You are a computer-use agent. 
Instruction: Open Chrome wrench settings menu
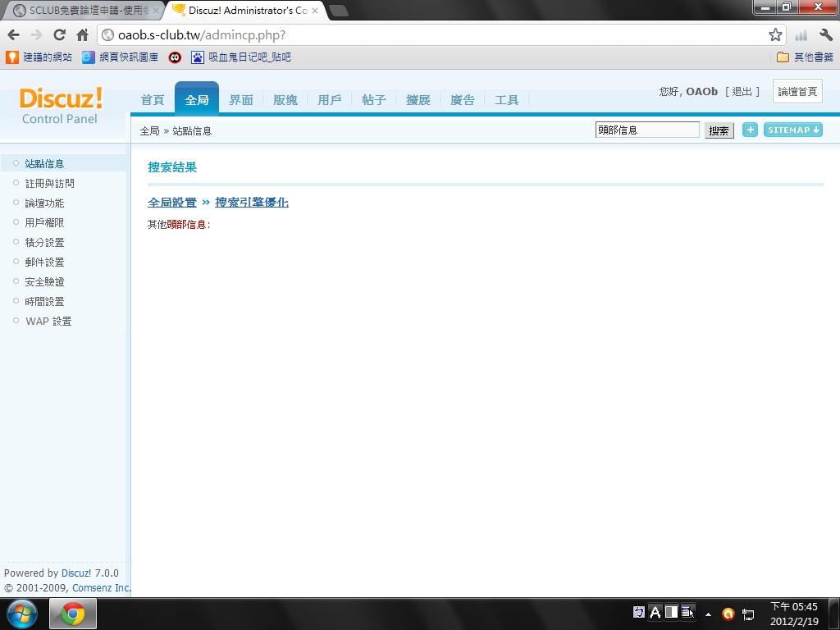click(826, 35)
